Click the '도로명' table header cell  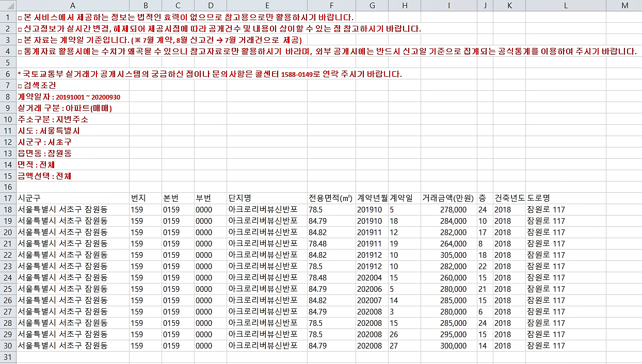click(x=566, y=198)
